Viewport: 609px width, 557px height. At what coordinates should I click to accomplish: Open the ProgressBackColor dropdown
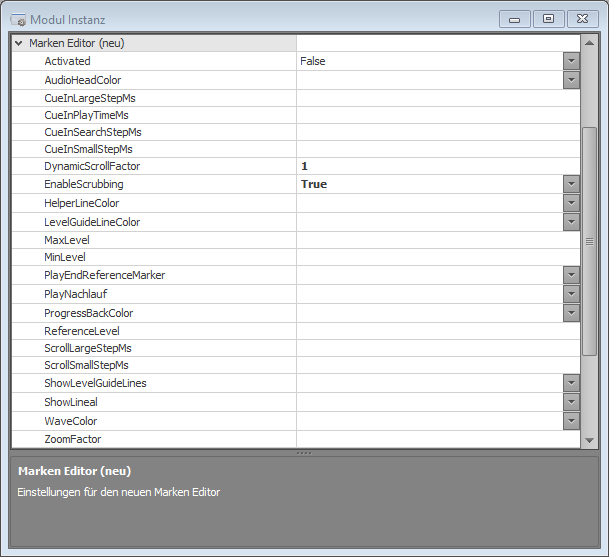point(571,313)
